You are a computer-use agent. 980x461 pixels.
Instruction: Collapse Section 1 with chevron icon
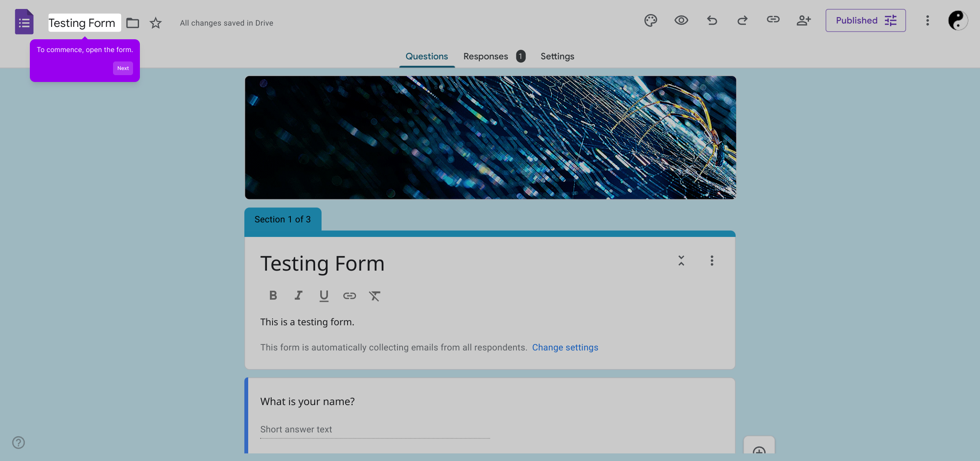click(681, 260)
